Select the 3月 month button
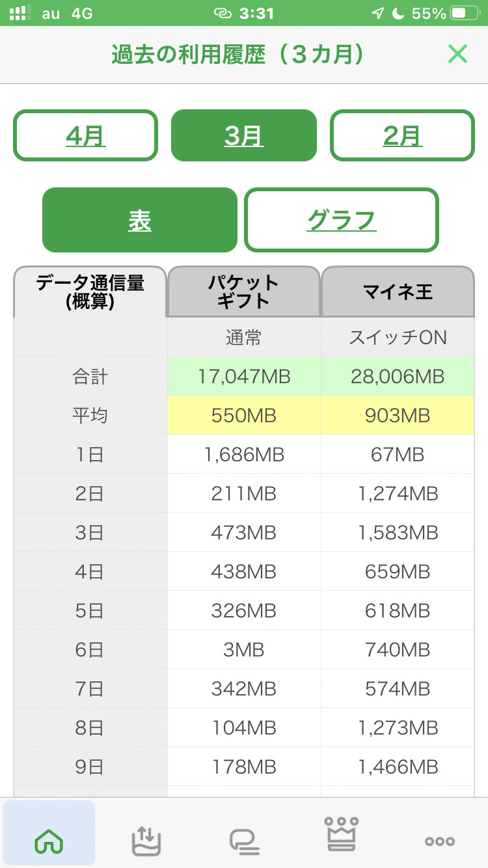The width and height of the screenshot is (488, 868). coord(244,135)
